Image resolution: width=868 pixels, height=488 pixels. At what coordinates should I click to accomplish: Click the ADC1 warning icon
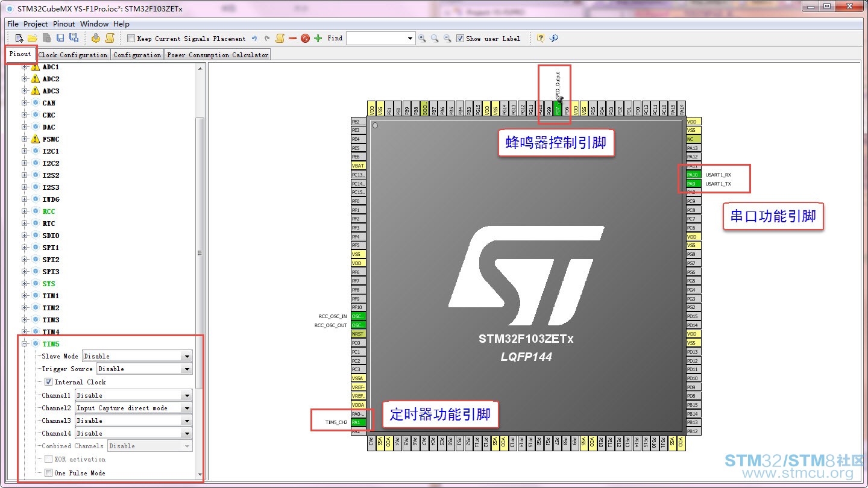pos(35,67)
